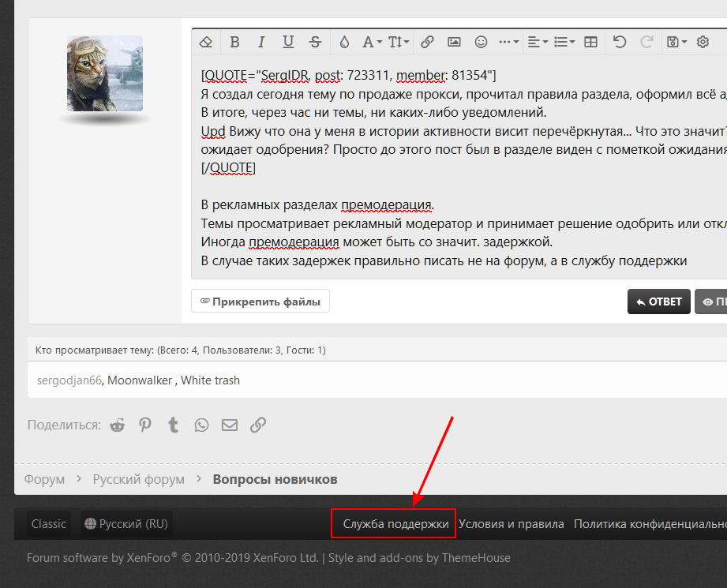Open the smilies emoji picker
This screenshot has height=588, width=727.
coord(481,42)
